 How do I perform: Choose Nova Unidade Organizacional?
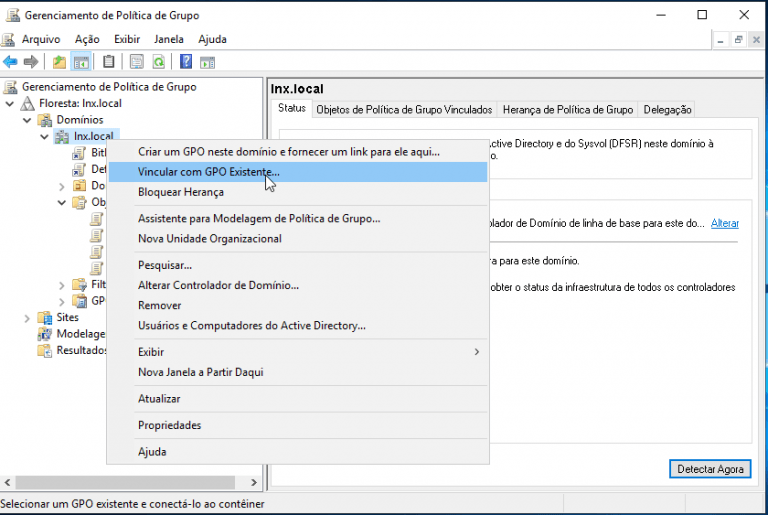[x=298, y=239]
